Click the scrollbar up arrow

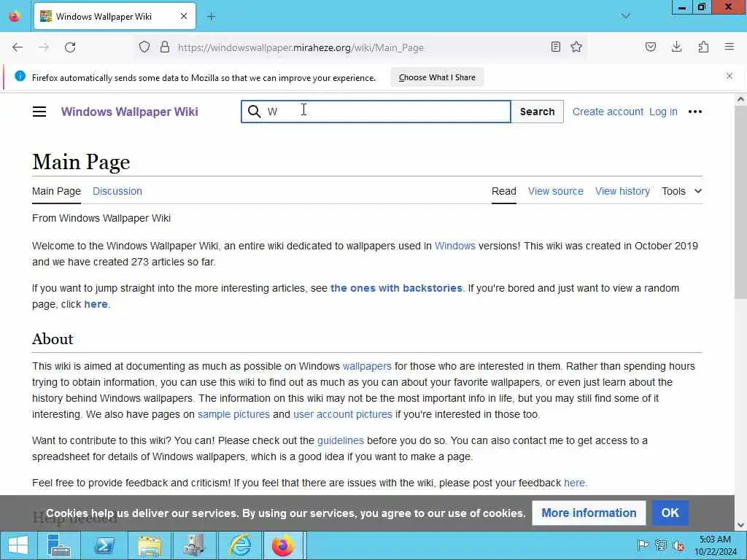point(740,99)
